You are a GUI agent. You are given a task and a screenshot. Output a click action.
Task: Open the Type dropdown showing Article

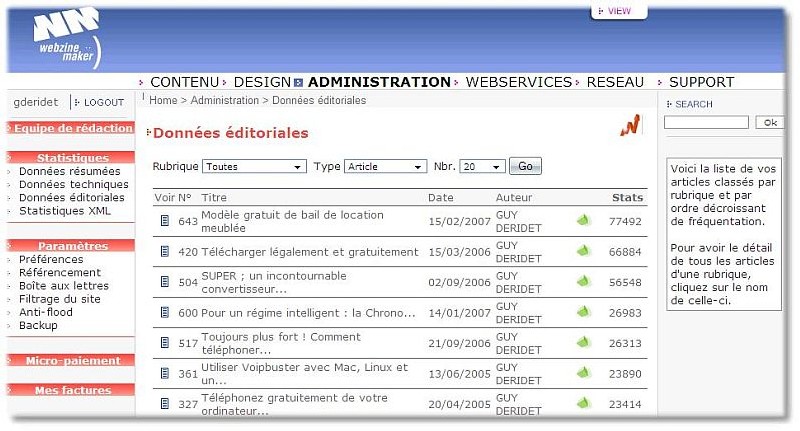[x=386, y=167]
